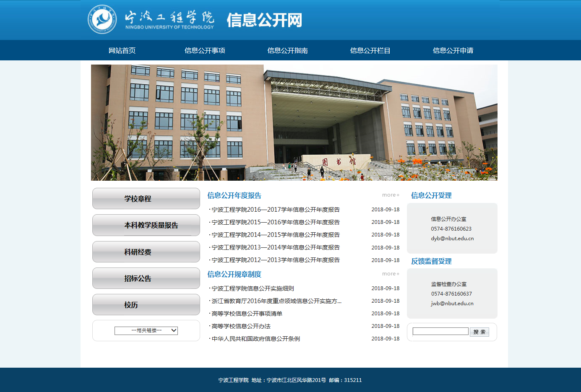Expand the 相关链接 dropdown list
Screen dimensions: 581x392
coord(146,330)
